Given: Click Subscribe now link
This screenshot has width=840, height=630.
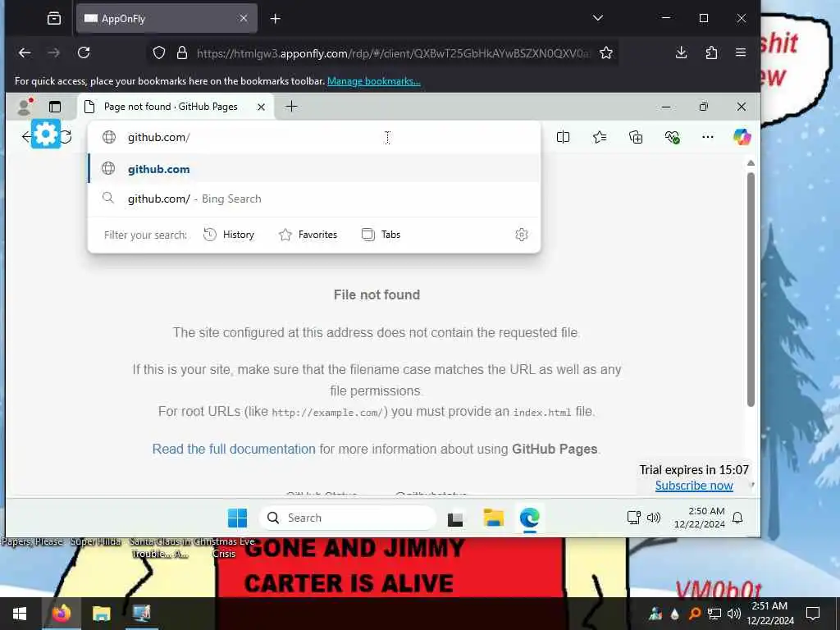Looking at the screenshot, I should pyautogui.click(x=694, y=486).
